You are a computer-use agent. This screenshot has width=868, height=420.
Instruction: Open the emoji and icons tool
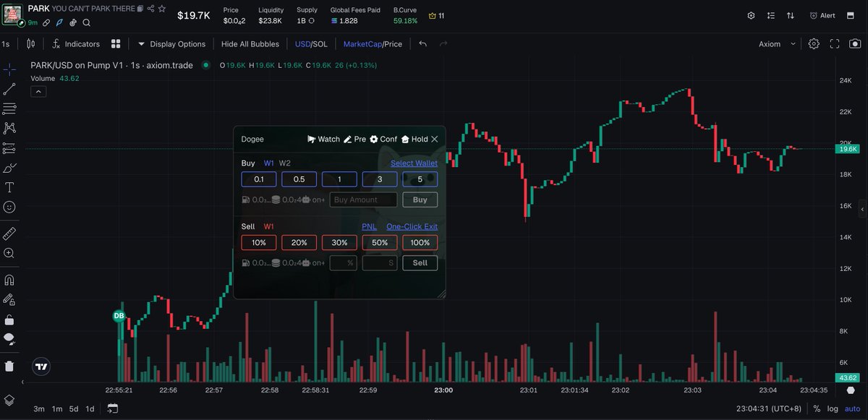pyautogui.click(x=9, y=207)
